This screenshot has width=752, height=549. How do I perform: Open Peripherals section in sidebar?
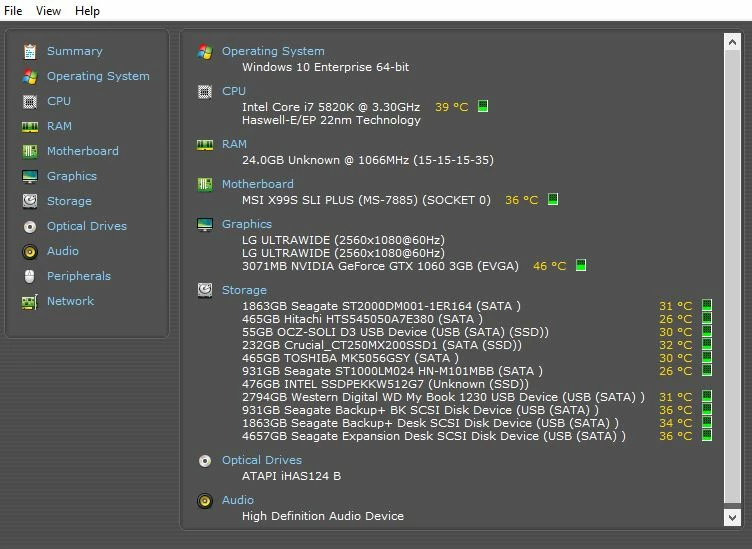[x=79, y=276]
